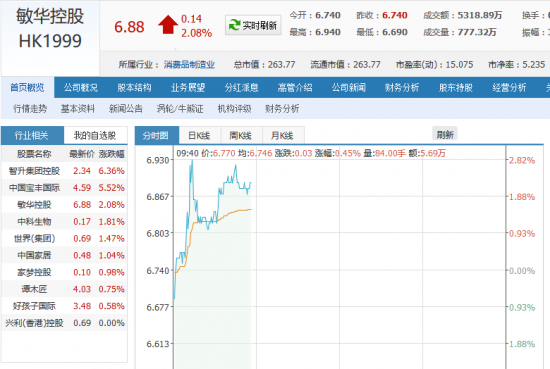Open the 消费品制造业 industry link

click(x=189, y=65)
